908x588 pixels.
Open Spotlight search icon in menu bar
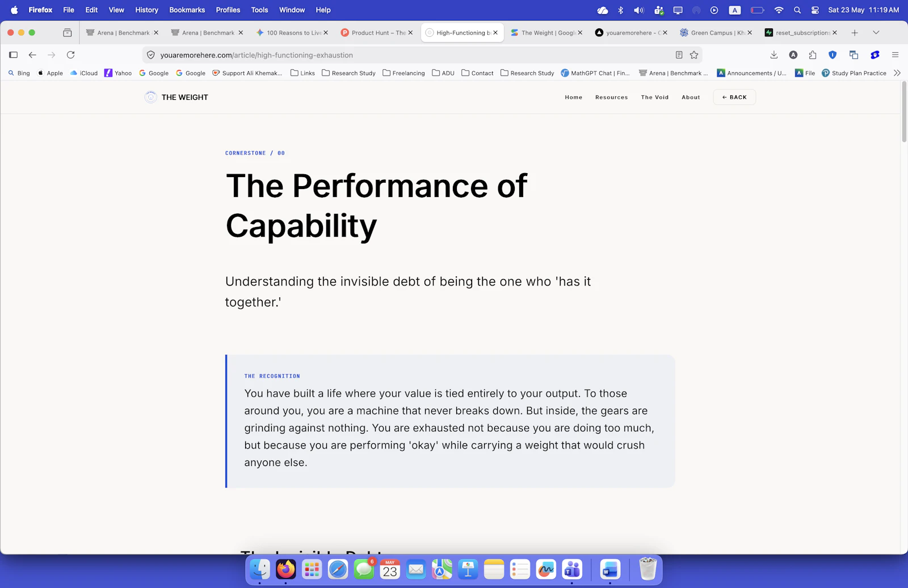797,10
